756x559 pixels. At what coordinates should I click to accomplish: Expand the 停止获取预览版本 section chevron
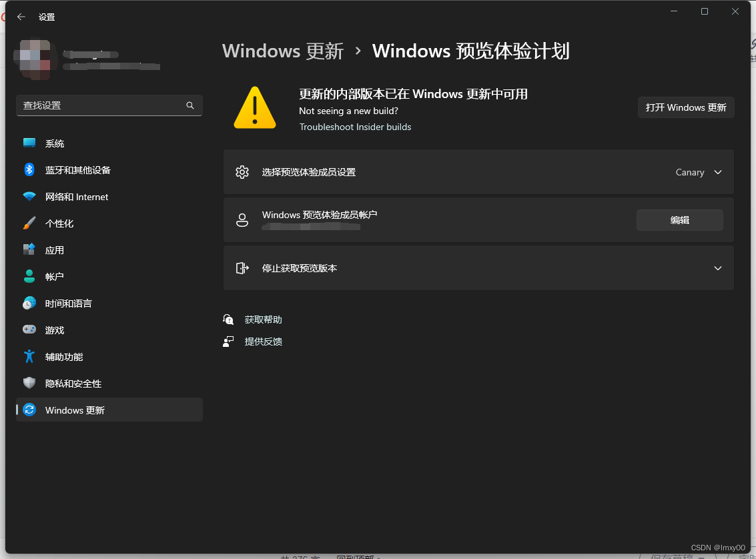tap(718, 268)
